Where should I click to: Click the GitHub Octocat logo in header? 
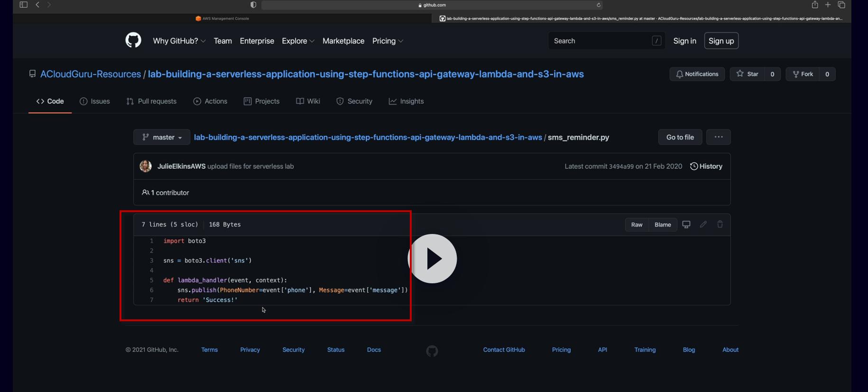(x=133, y=40)
